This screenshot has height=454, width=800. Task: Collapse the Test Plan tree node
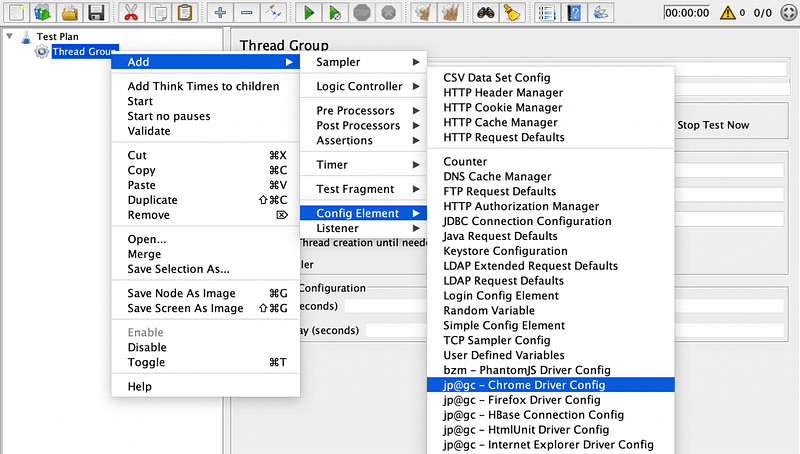pos(10,36)
